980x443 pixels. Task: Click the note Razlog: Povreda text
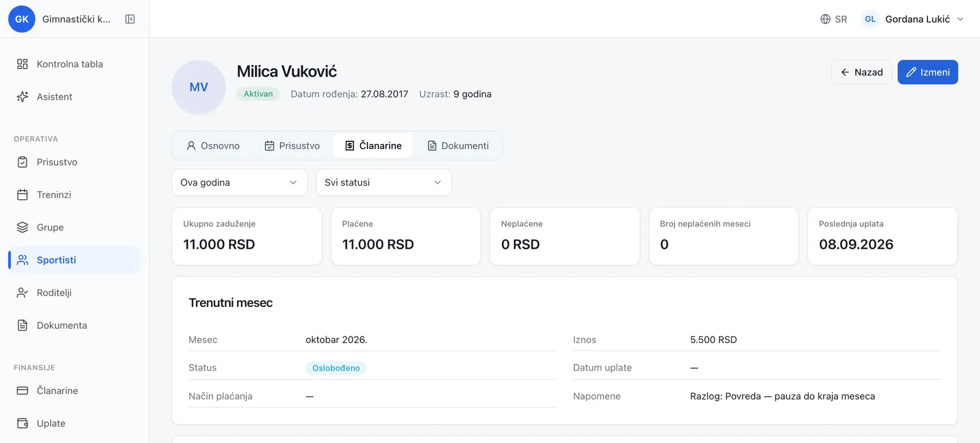pyautogui.click(x=782, y=396)
